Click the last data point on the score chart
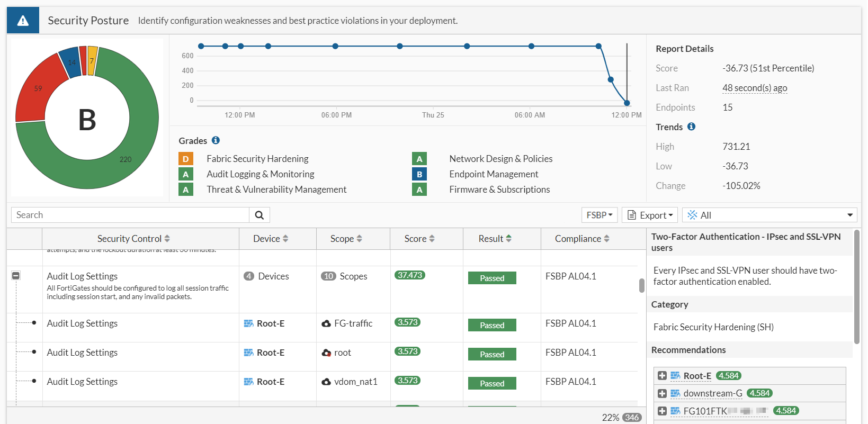 [x=627, y=103]
